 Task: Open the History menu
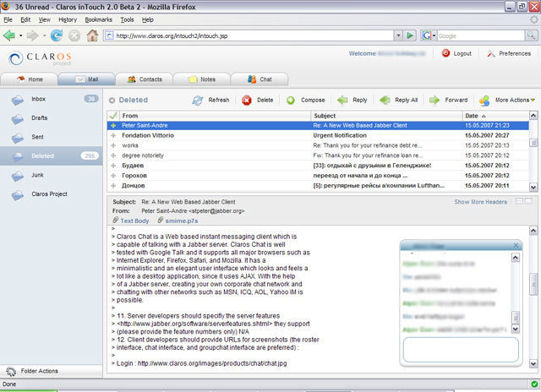(x=68, y=19)
